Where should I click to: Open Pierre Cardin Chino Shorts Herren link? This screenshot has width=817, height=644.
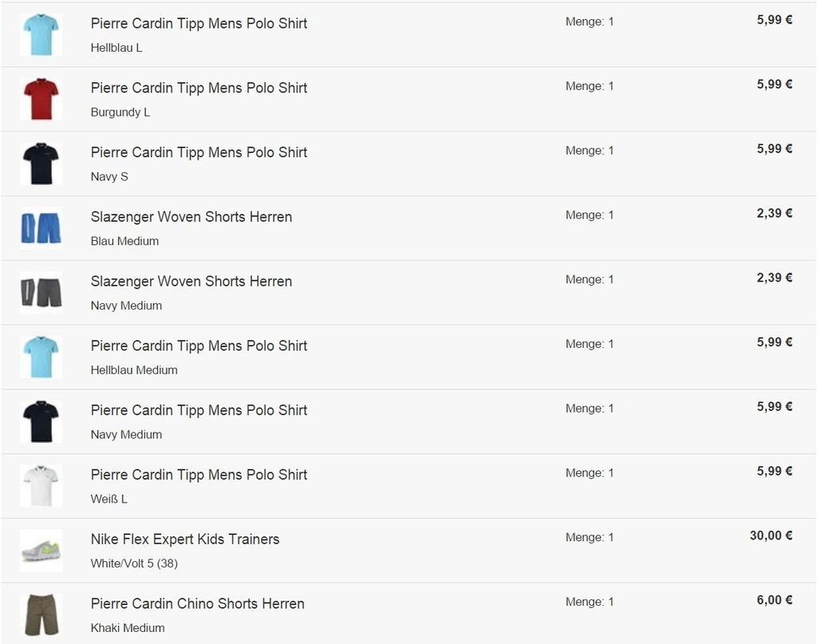[198, 604]
